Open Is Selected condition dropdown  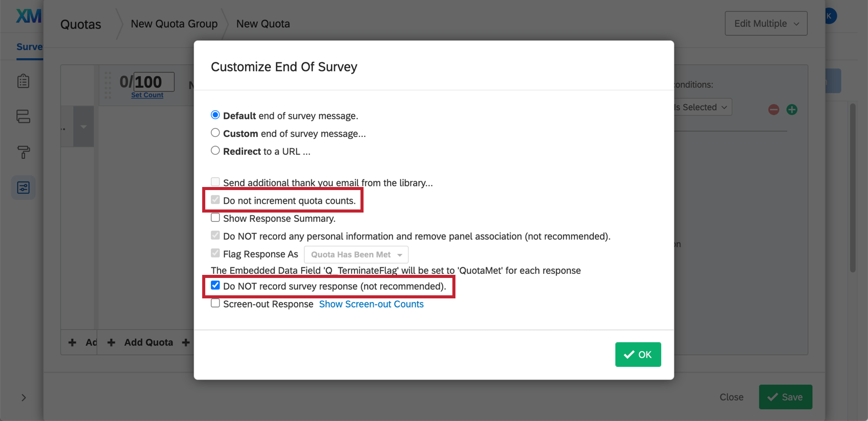click(702, 107)
